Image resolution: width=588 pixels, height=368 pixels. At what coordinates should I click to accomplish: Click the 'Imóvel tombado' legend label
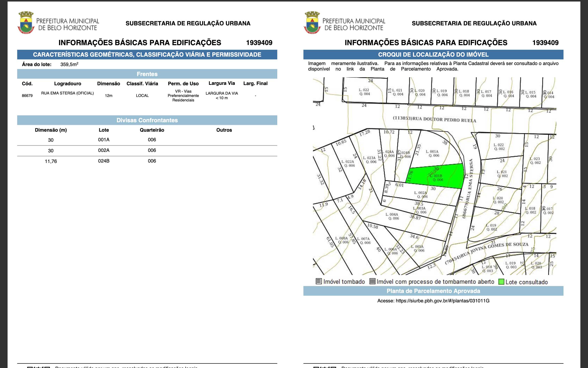[x=344, y=282]
